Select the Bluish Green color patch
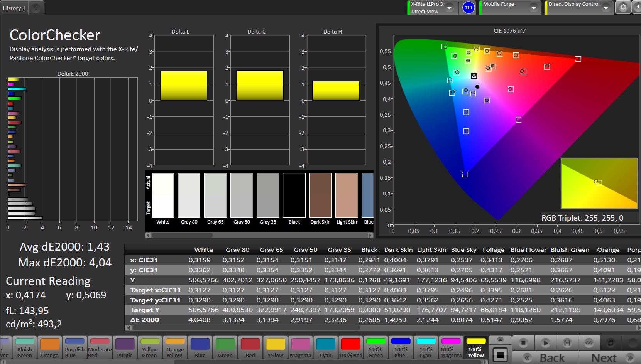The image size is (641, 364). (25, 347)
